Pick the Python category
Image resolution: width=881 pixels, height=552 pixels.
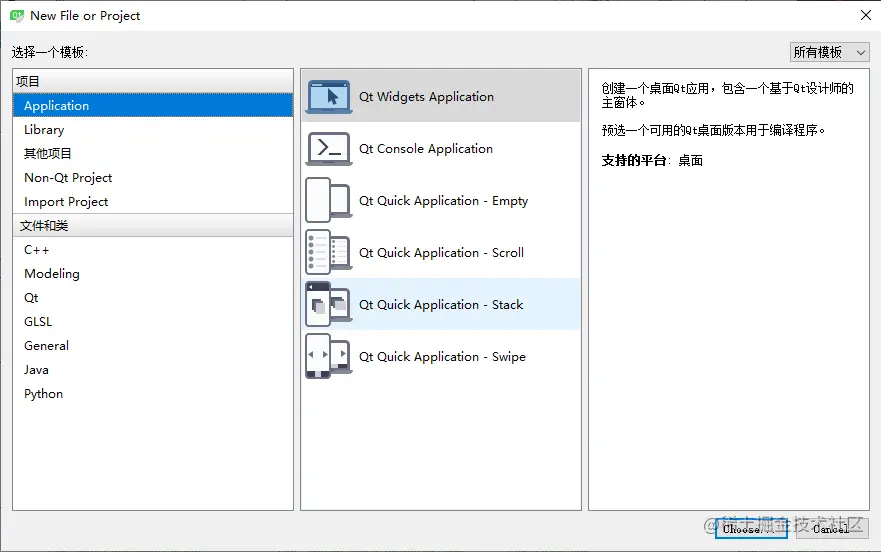click(x=153, y=393)
